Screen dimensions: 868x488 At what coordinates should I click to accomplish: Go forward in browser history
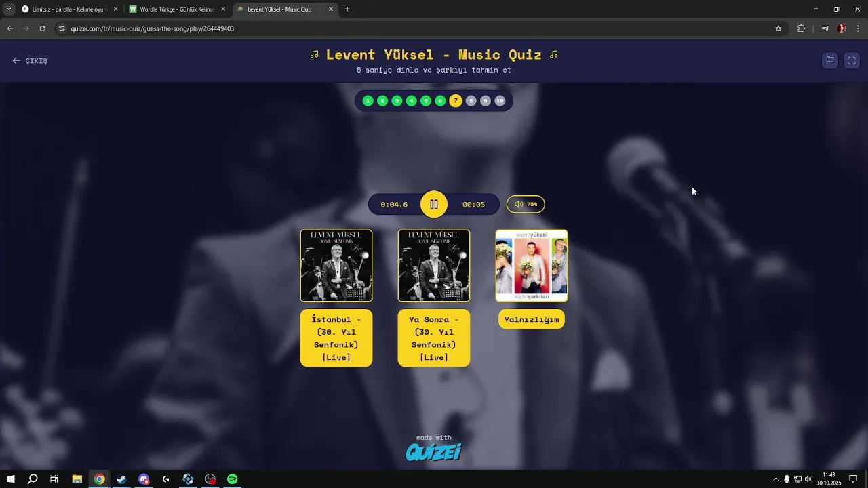click(x=26, y=28)
